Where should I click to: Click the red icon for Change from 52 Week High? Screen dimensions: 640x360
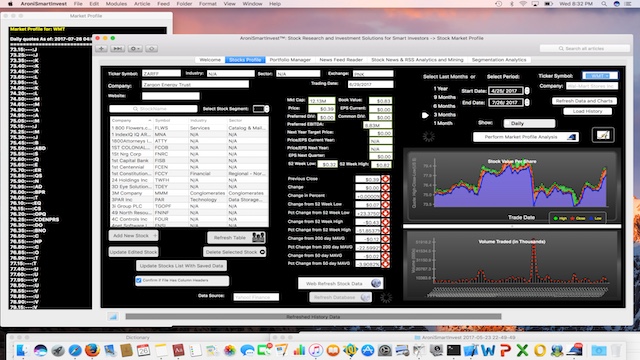tap(385, 222)
